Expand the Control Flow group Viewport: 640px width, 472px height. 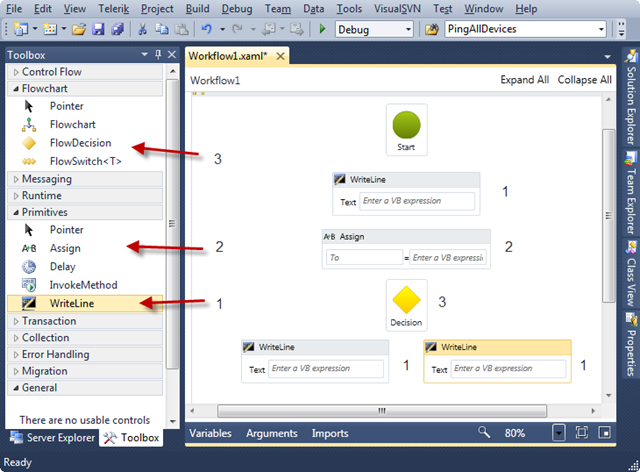pyautogui.click(x=16, y=72)
